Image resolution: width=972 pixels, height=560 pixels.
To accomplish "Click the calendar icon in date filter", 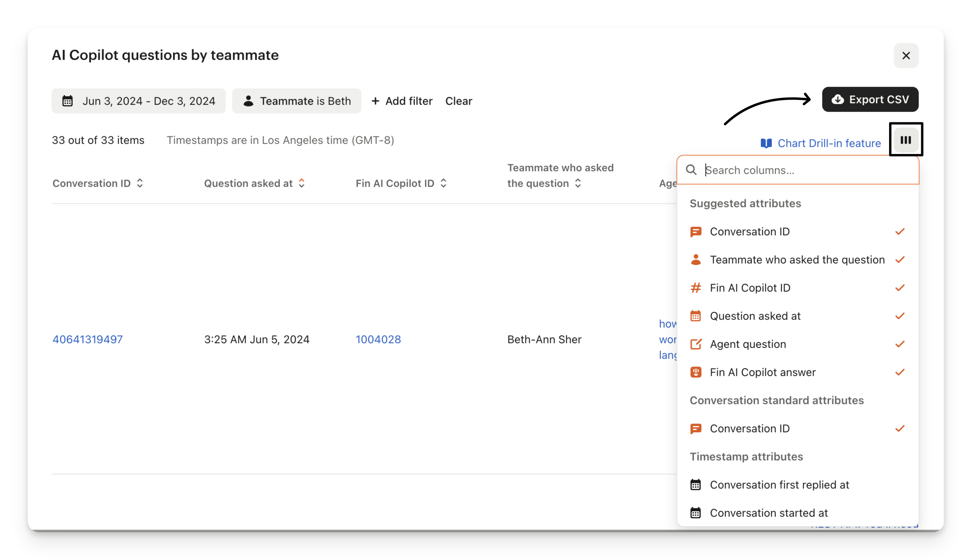I will 68,101.
